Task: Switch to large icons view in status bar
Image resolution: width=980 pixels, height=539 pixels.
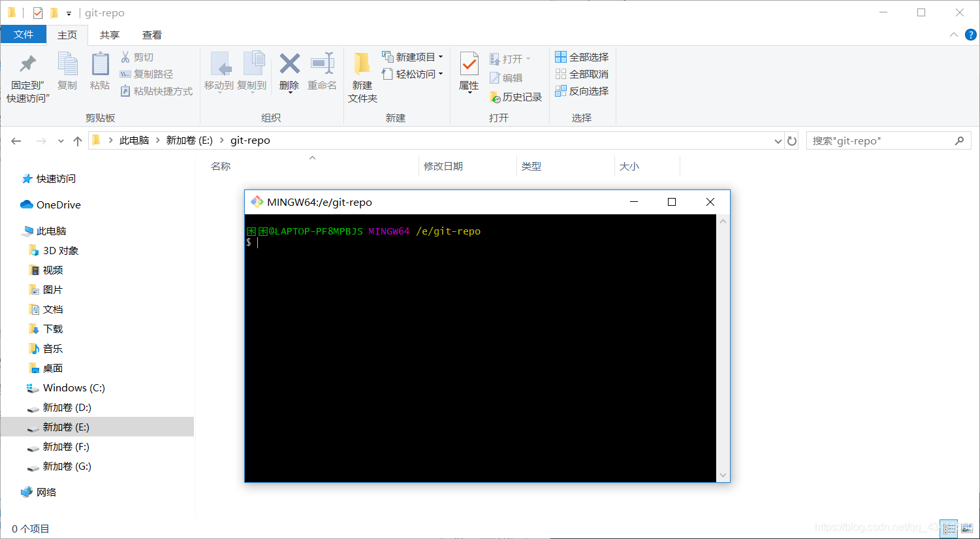Action: click(967, 529)
